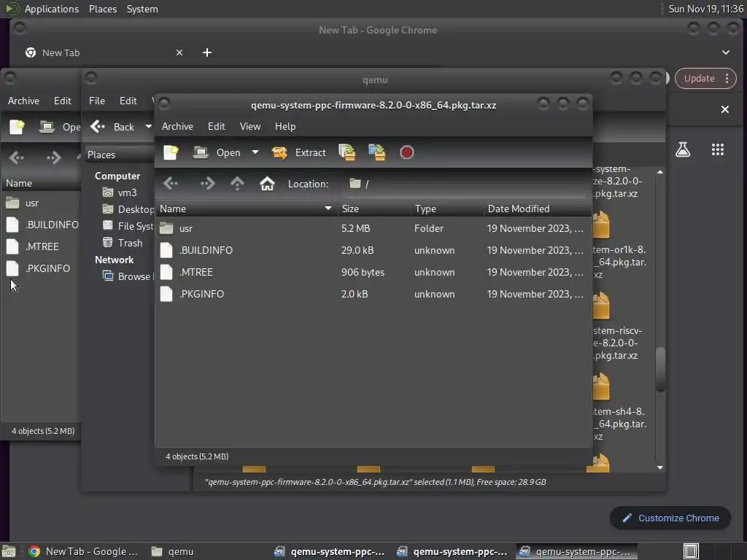This screenshot has width=747, height=560.
Task: Click the go up one level arrow
Action: pos(237,183)
